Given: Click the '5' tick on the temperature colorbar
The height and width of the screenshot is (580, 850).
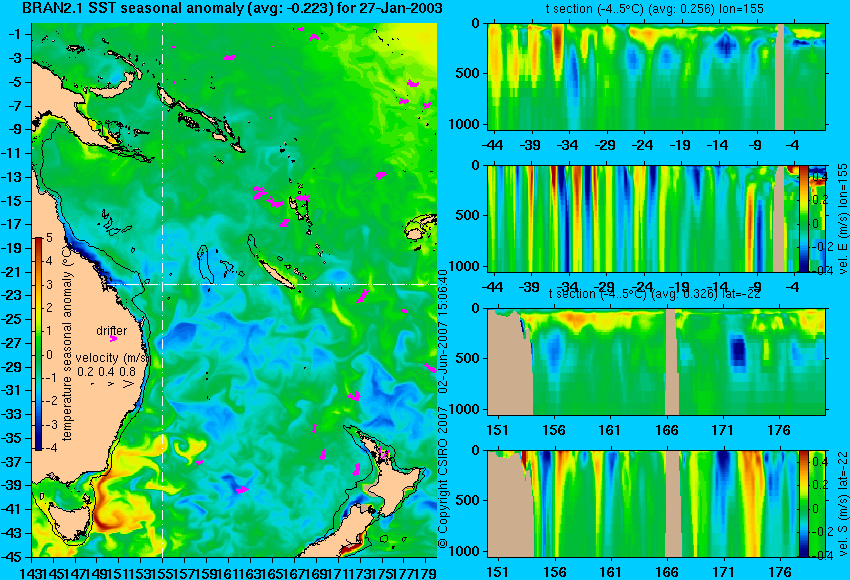Looking at the screenshot, I should [49, 237].
